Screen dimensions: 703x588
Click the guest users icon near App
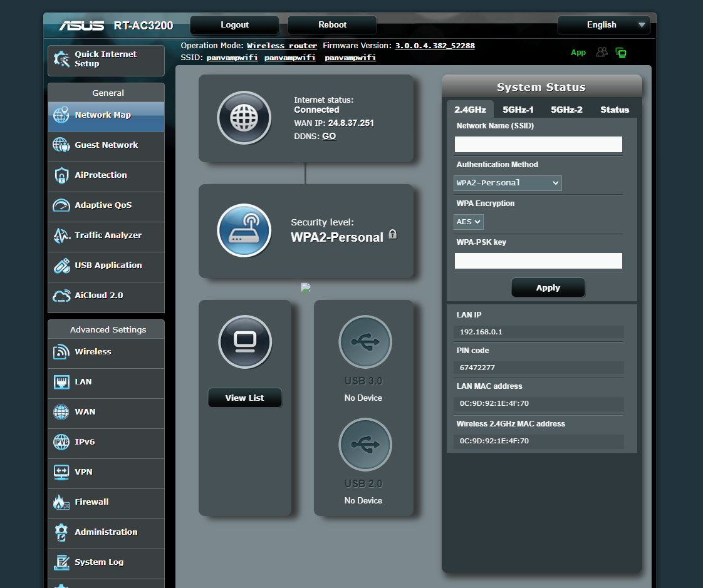[601, 53]
